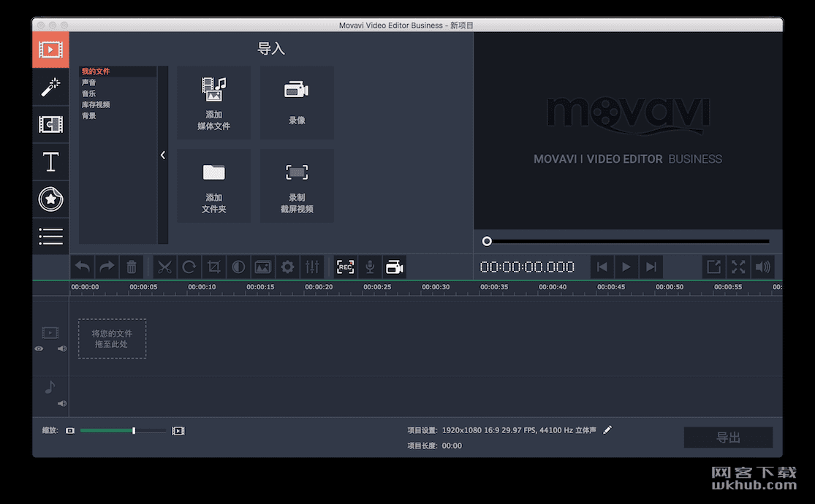Click the 导出 export button
This screenshot has width=815, height=504.
coord(728,438)
